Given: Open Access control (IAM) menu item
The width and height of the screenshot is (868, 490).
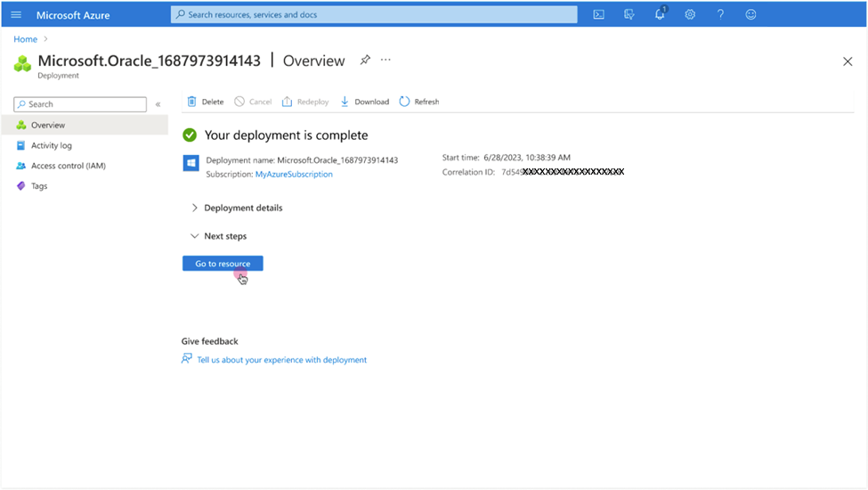Looking at the screenshot, I should (x=68, y=166).
